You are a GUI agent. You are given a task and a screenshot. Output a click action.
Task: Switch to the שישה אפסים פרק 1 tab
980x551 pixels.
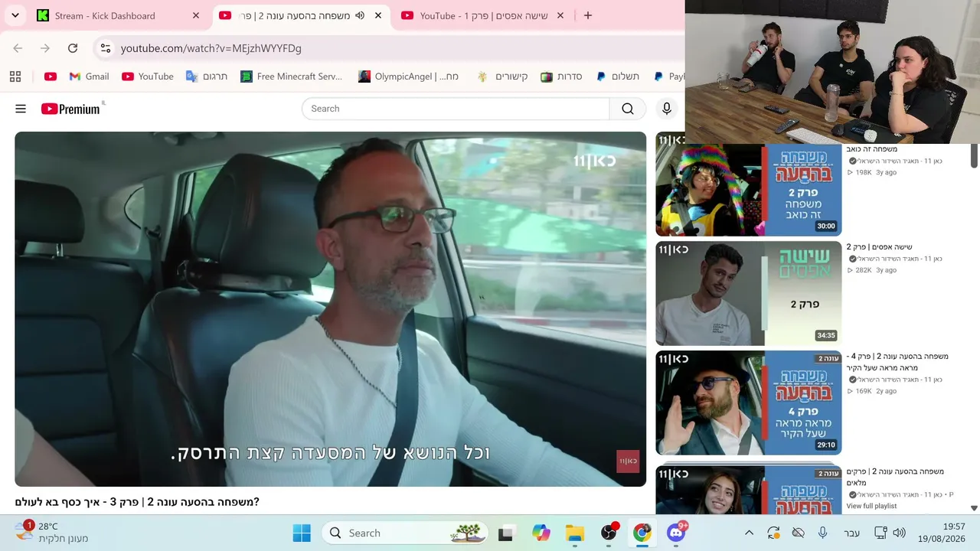tap(483, 15)
